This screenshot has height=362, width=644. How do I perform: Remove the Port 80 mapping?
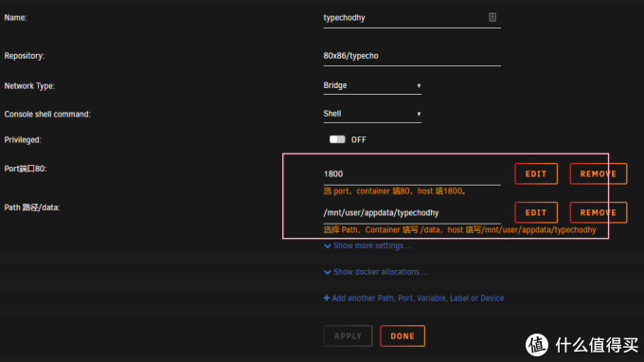598,173
